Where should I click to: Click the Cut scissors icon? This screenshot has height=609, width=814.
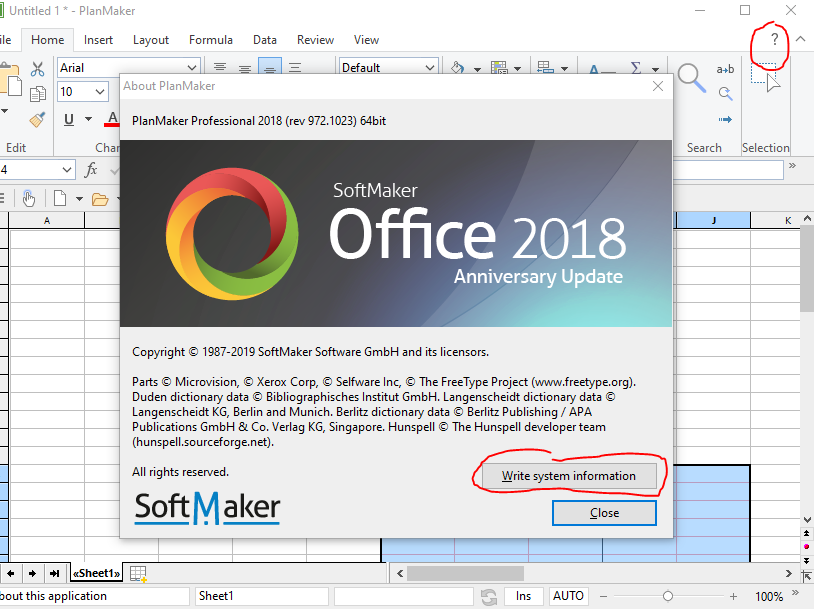(x=38, y=69)
